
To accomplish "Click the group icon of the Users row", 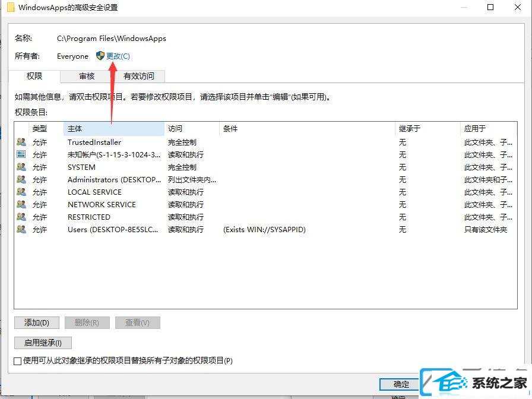I will (21, 229).
